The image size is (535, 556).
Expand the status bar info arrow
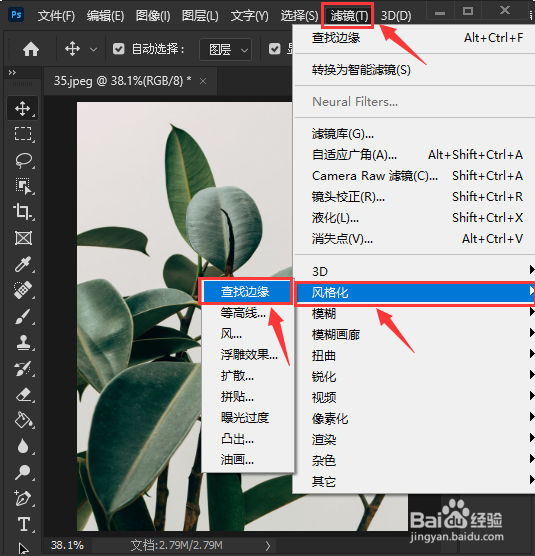coord(268,545)
